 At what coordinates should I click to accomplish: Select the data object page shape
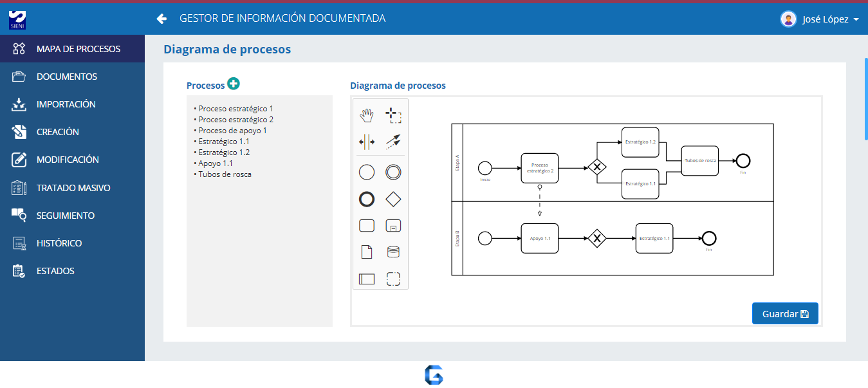click(367, 252)
